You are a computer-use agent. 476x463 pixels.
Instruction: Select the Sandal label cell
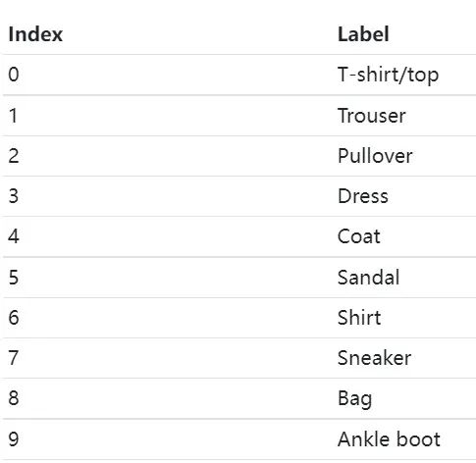pos(368,278)
